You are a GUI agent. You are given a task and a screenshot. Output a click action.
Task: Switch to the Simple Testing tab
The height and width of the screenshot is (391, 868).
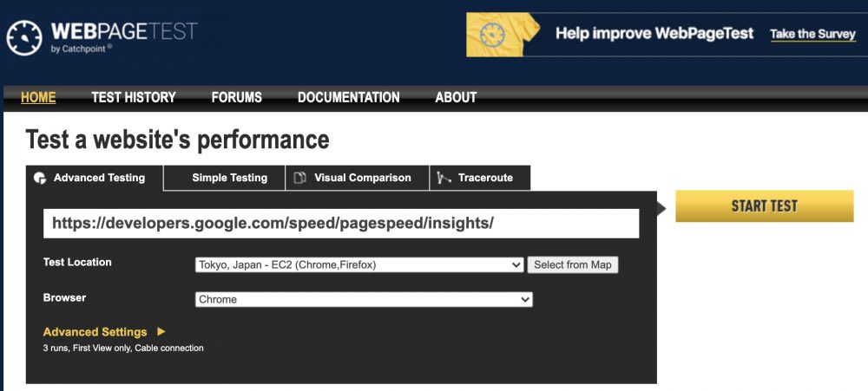pos(224,178)
